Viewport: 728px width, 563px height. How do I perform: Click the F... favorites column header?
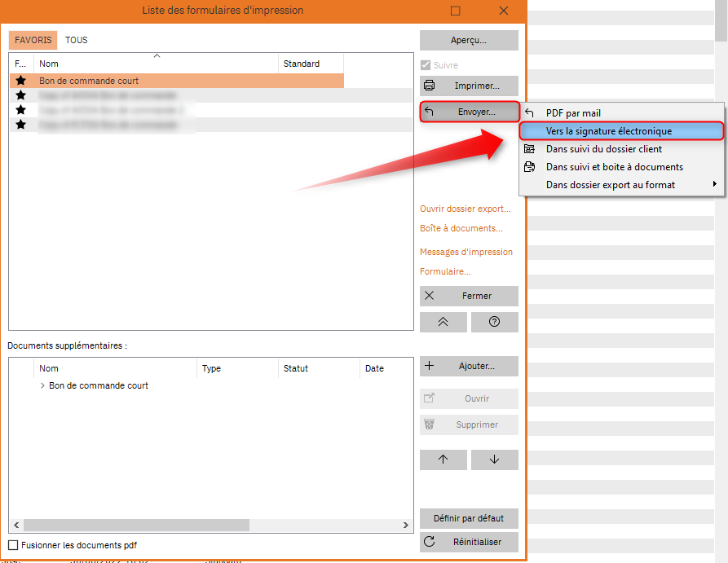[x=21, y=64]
